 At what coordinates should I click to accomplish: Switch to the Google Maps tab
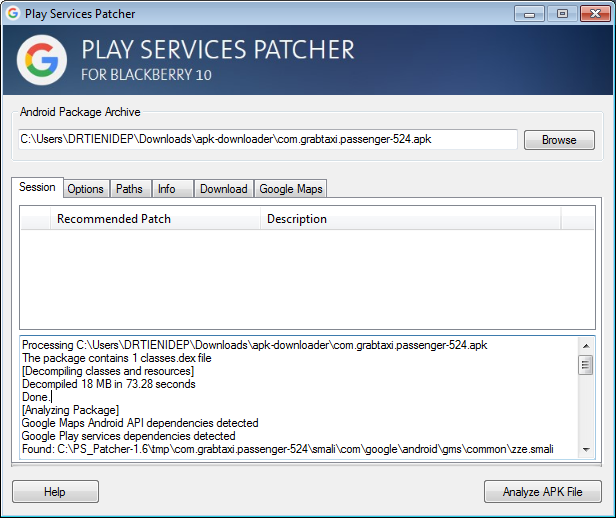pos(291,189)
